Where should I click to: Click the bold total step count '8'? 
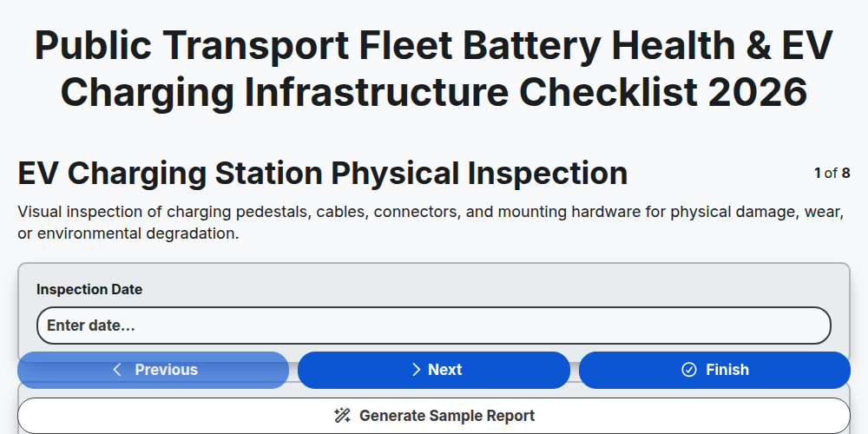click(x=845, y=174)
